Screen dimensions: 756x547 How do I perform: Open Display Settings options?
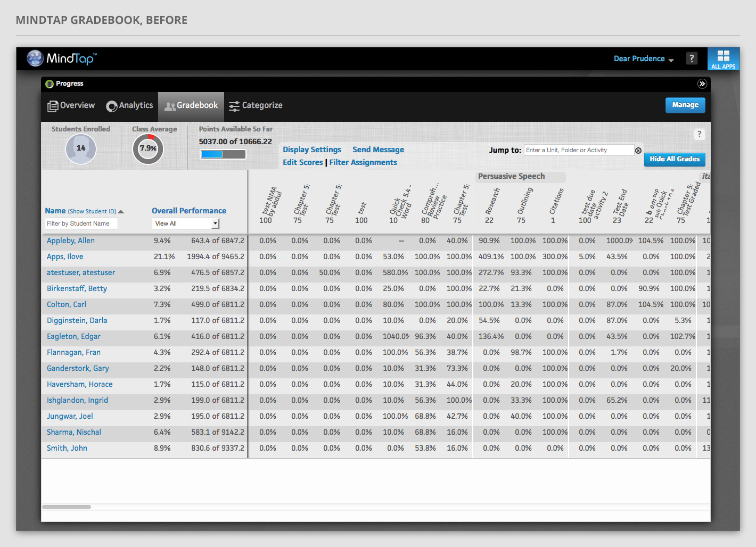click(x=311, y=150)
